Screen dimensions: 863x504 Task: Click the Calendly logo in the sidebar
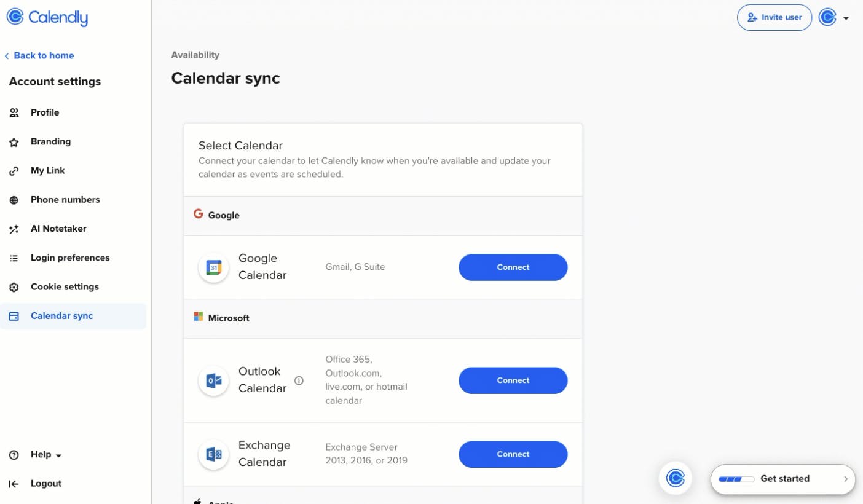click(47, 17)
